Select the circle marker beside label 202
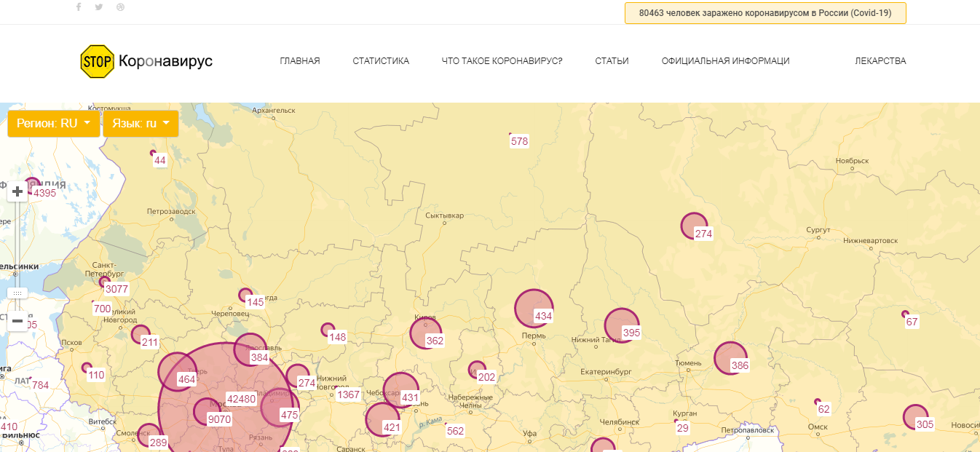The image size is (980, 452). [x=477, y=370]
